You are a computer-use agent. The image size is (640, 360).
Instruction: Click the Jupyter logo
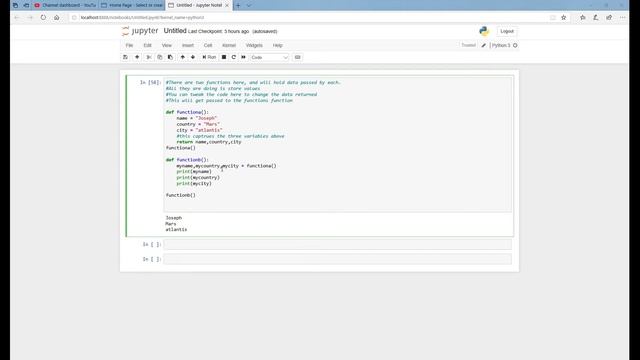point(140,31)
